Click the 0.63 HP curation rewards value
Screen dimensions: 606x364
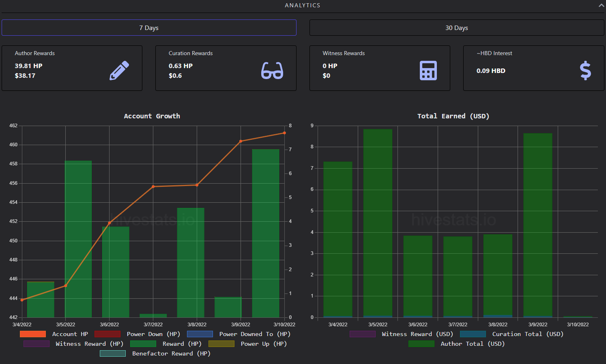[x=181, y=66]
